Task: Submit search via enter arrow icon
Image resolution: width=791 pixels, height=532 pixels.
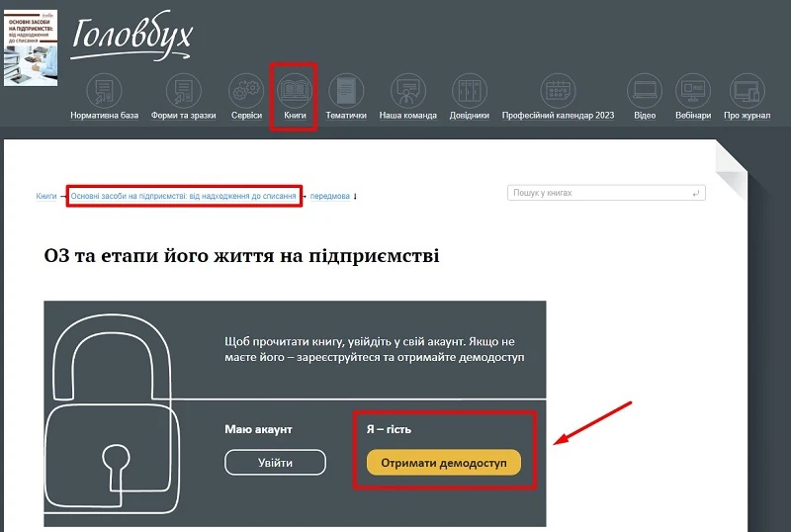Action: (x=696, y=193)
